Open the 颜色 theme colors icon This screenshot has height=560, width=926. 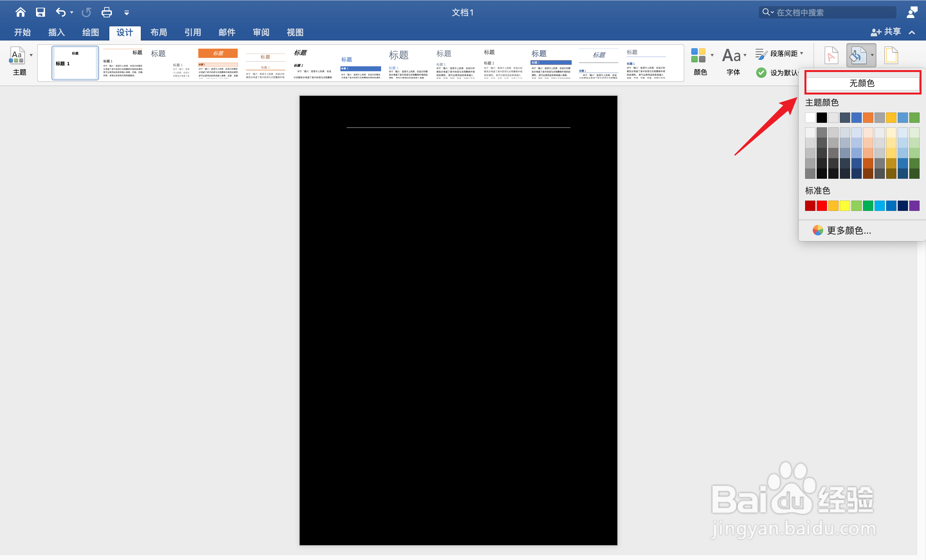(x=699, y=56)
